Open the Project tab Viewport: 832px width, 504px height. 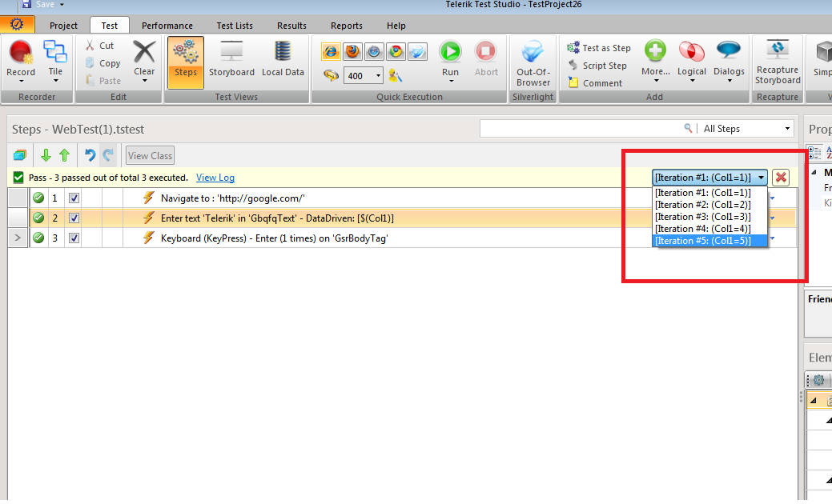(x=63, y=26)
